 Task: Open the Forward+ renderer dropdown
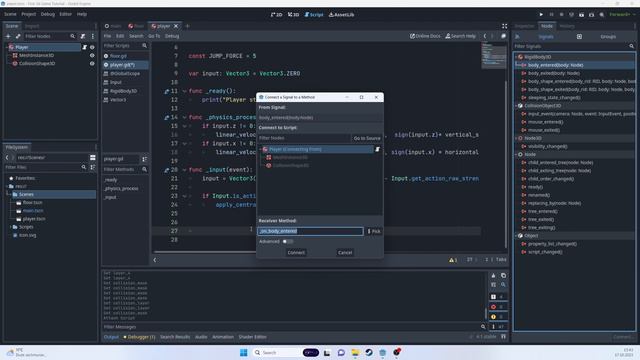coord(621,14)
